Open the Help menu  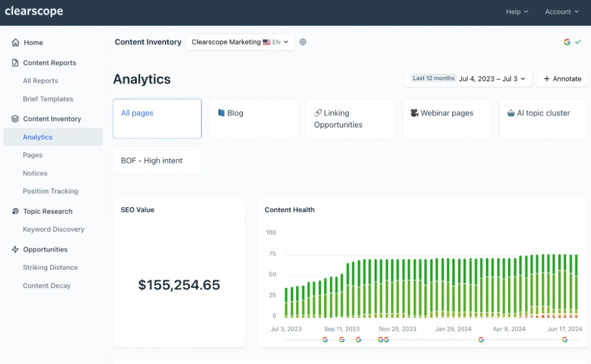(517, 12)
